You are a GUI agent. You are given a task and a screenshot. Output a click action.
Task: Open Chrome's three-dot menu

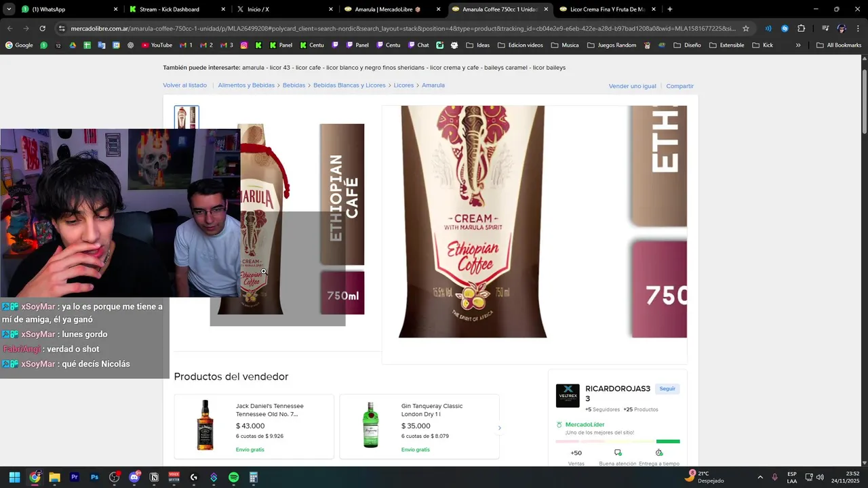858,28
